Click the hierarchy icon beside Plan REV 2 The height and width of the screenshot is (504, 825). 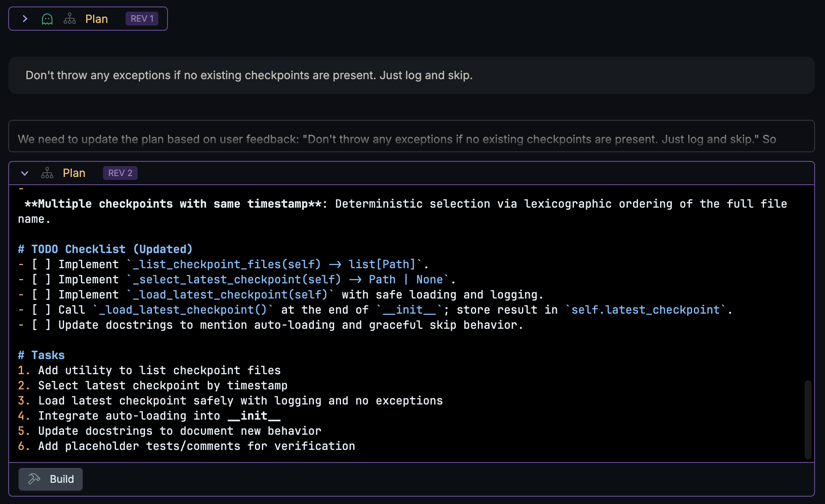click(x=46, y=173)
